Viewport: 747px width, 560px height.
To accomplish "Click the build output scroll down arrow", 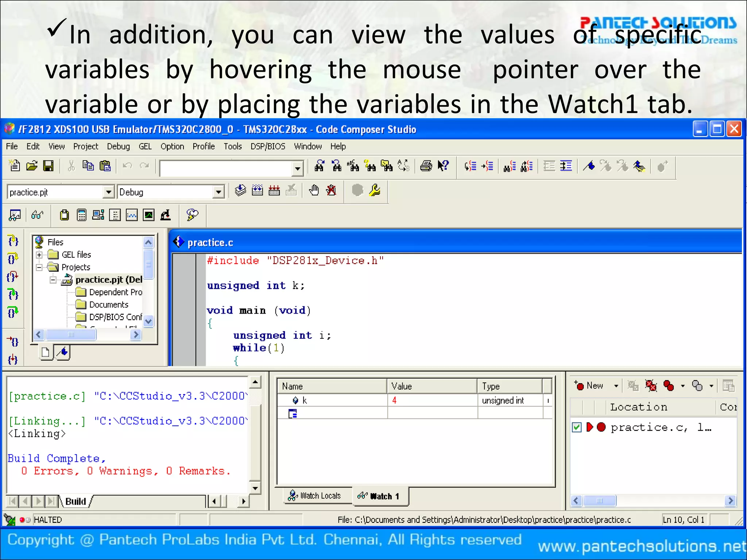I will click(255, 488).
